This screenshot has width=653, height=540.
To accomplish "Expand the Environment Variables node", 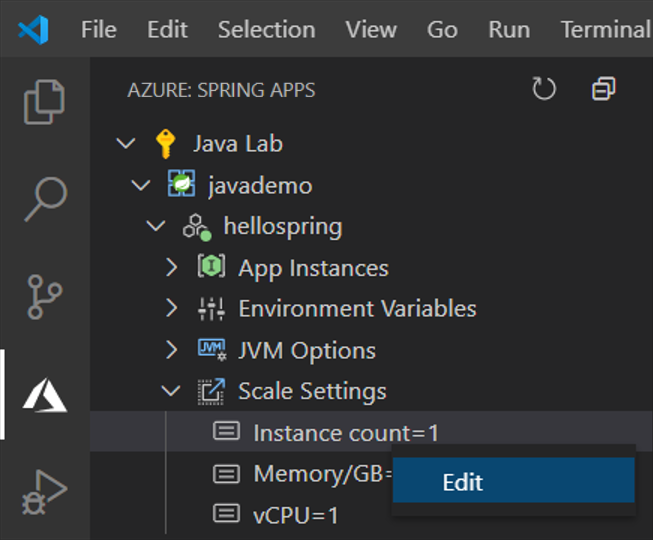I will click(172, 309).
